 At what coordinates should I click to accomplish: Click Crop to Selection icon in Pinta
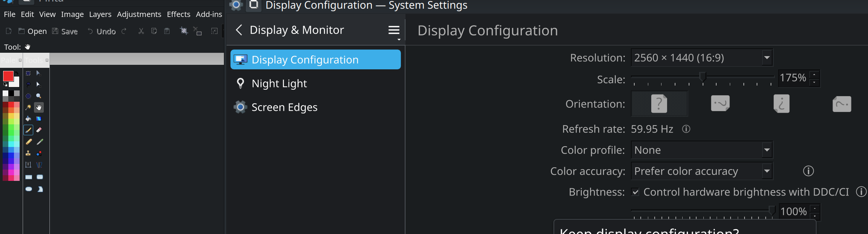(184, 31)
